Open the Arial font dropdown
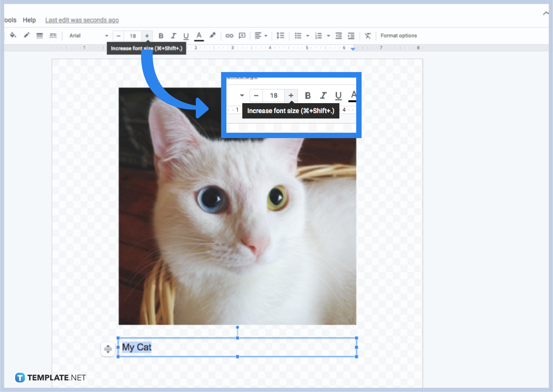This screenshot has height=392, width=553. (87, 35)
